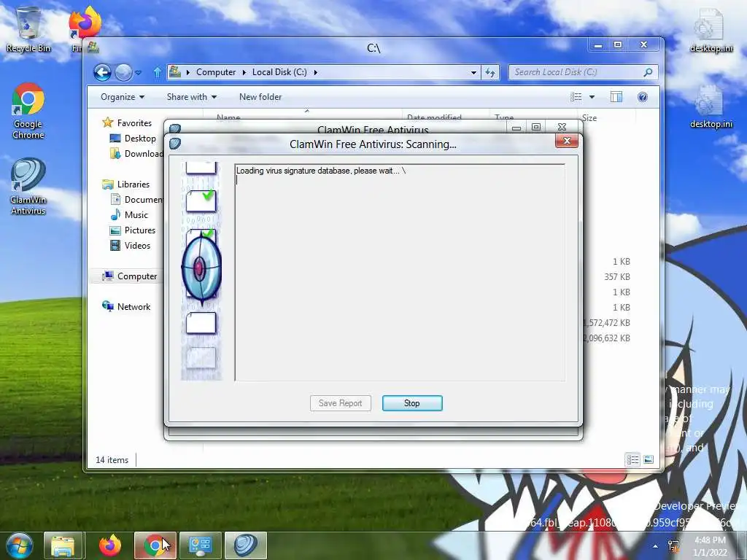Select Local Disk (C:) breadcrumb
747x560 pixels.
coord(279,72)
